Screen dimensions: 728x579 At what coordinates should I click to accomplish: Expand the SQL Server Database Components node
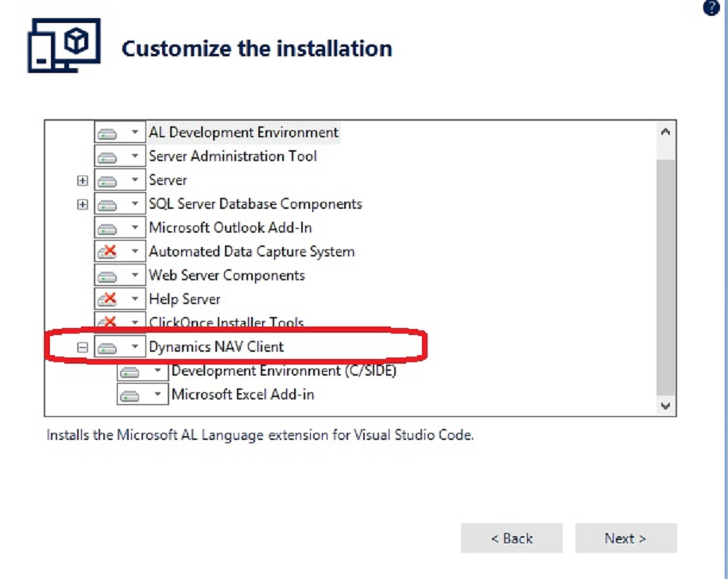click(x=82, y=204)
